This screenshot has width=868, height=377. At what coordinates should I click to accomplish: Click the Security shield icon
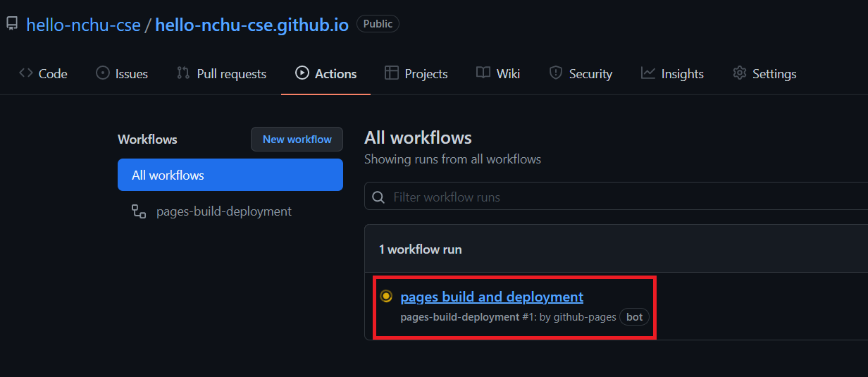[556, 73]
